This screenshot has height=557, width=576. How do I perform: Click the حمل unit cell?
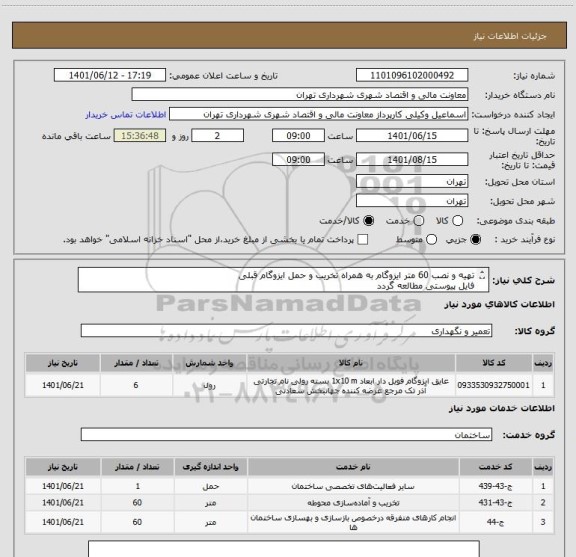(x=211, y=486)
